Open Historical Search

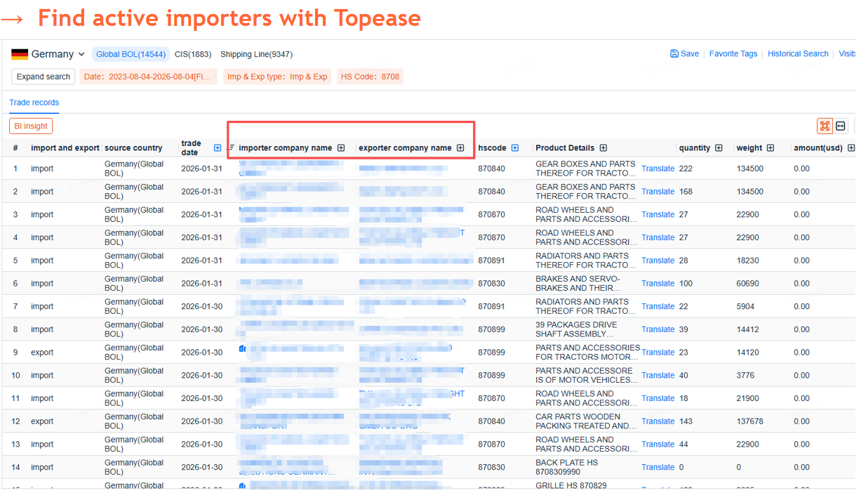tap(798, 53)
